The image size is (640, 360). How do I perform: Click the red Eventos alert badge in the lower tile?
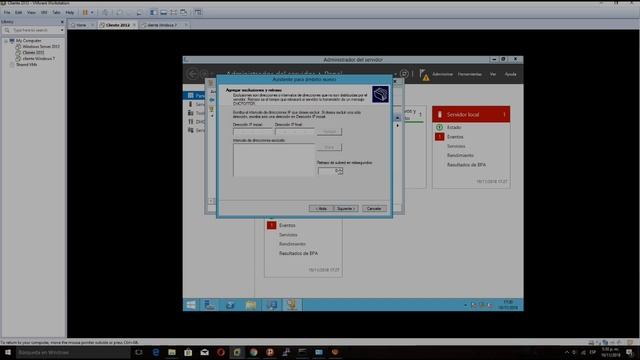(271, 225)
